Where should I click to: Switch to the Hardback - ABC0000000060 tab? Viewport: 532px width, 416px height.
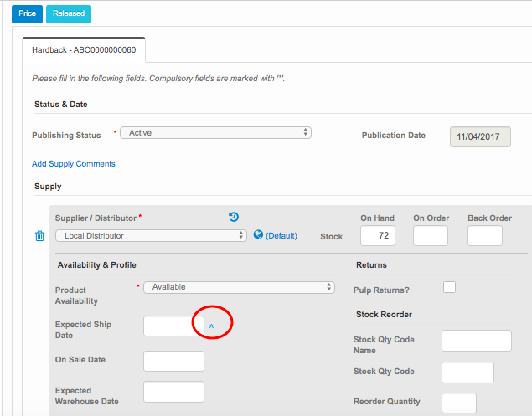click(x=84, y=49)
